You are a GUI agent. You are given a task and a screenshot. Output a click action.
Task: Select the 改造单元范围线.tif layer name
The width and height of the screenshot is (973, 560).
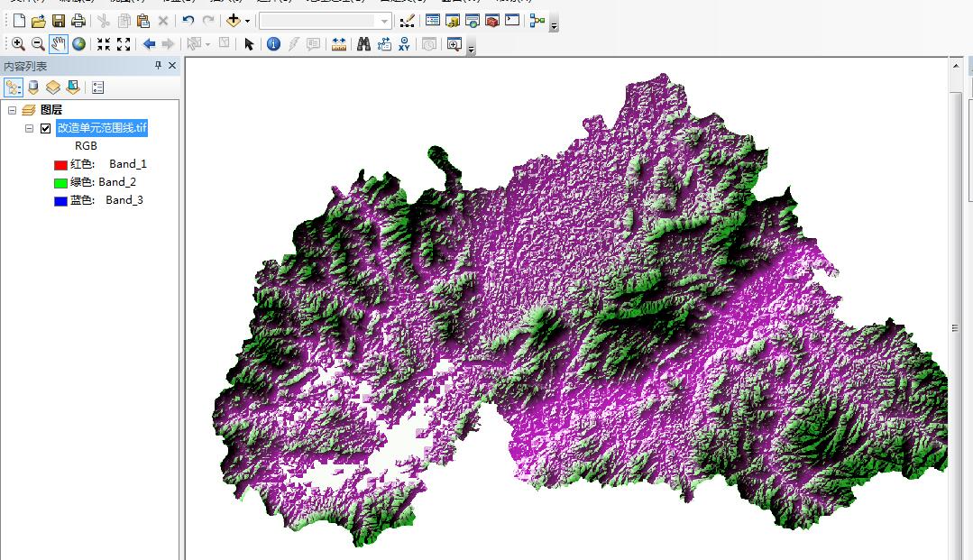(102, 128)
